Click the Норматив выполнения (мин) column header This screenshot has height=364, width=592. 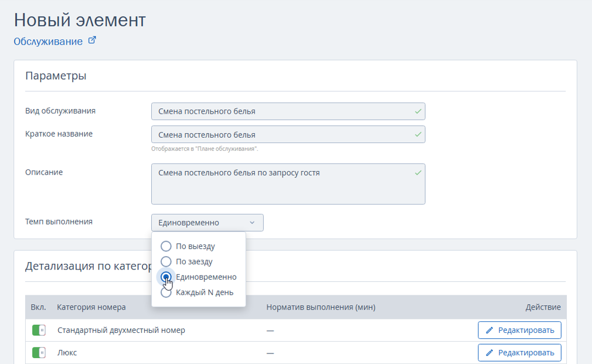coord(321,307)
